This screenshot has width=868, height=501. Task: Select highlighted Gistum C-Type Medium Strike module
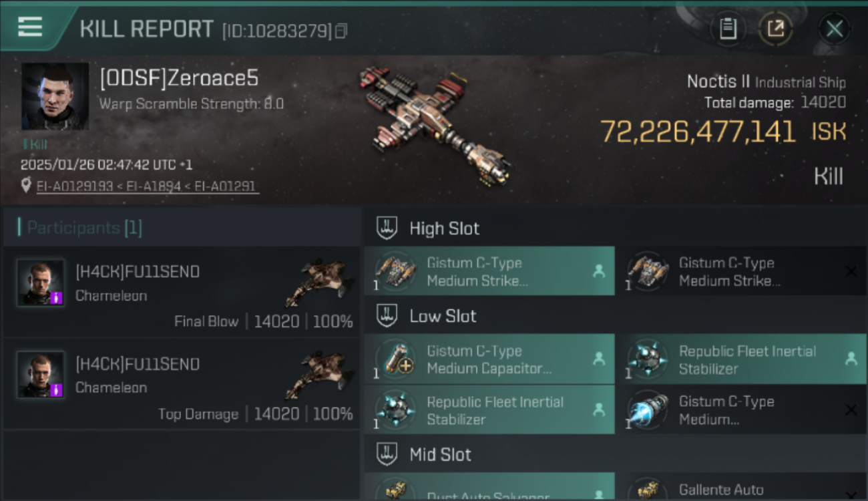point(489,271)
